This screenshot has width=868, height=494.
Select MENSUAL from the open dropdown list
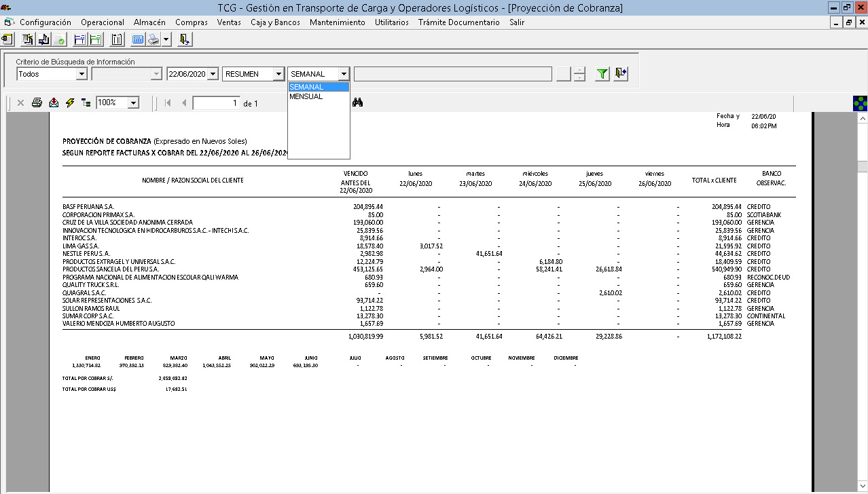306,96
